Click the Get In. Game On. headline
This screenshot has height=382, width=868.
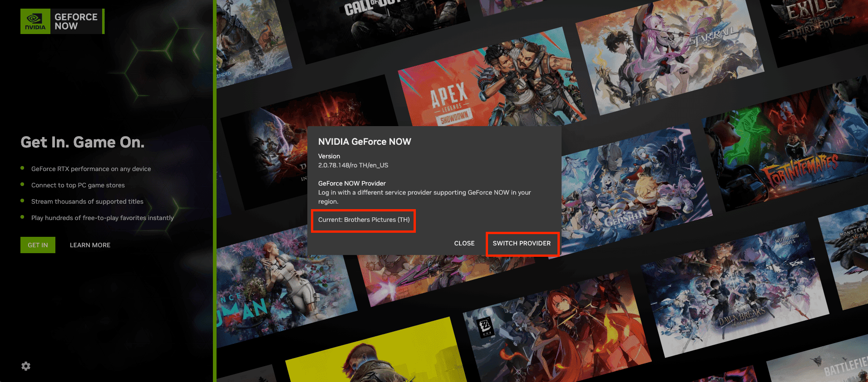[x=83, y=142]
